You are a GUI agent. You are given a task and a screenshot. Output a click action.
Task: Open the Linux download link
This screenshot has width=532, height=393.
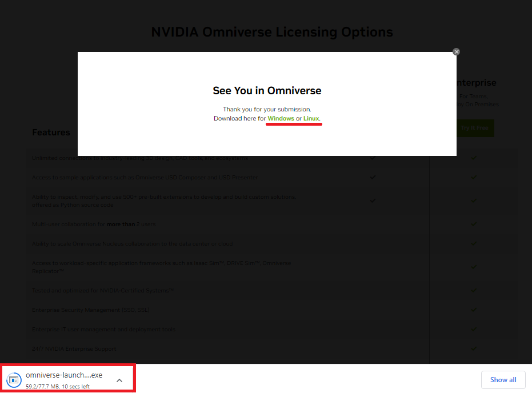tap(311, 118)
